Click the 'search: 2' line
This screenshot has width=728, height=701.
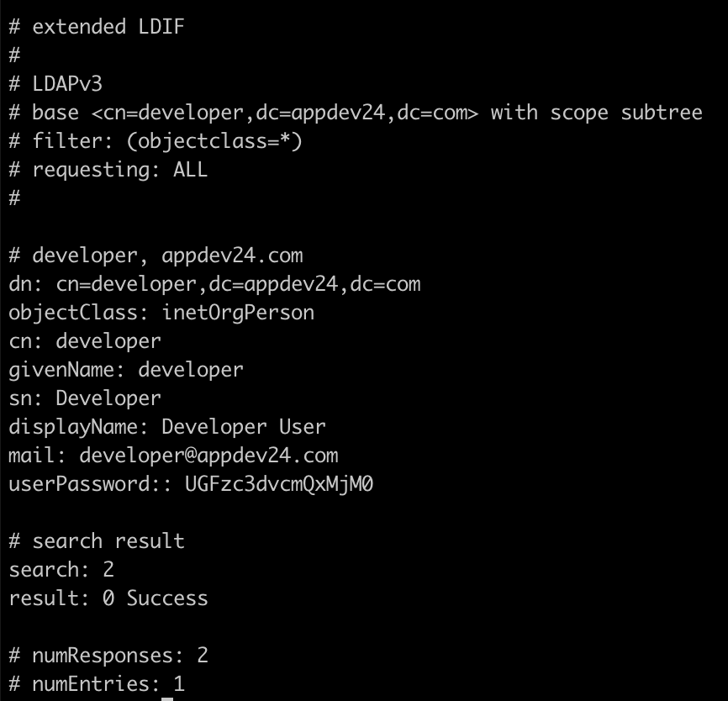click(x=61, y=570)
